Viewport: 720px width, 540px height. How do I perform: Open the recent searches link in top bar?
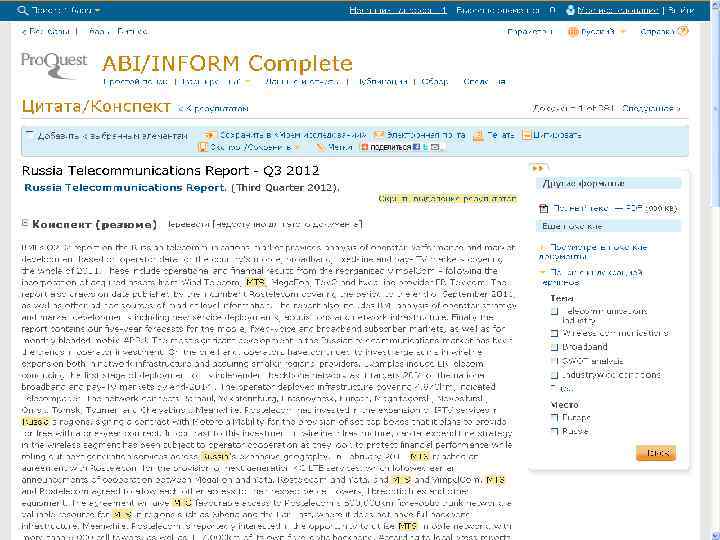click(x=398, y=10)
